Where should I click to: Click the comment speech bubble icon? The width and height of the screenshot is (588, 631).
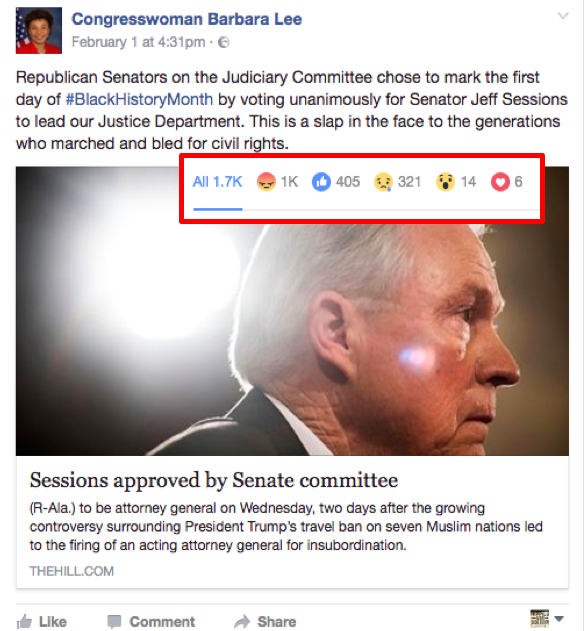coord(114,621)
